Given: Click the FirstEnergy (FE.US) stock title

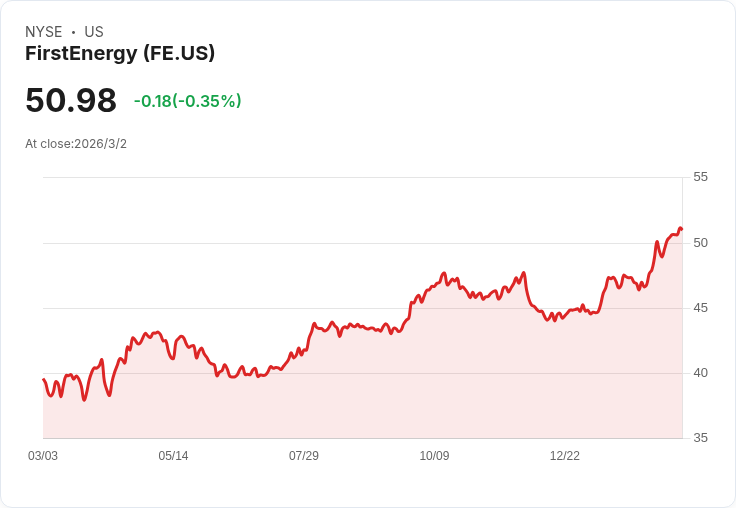Looking at the screenshot, I should click(120, 54).
